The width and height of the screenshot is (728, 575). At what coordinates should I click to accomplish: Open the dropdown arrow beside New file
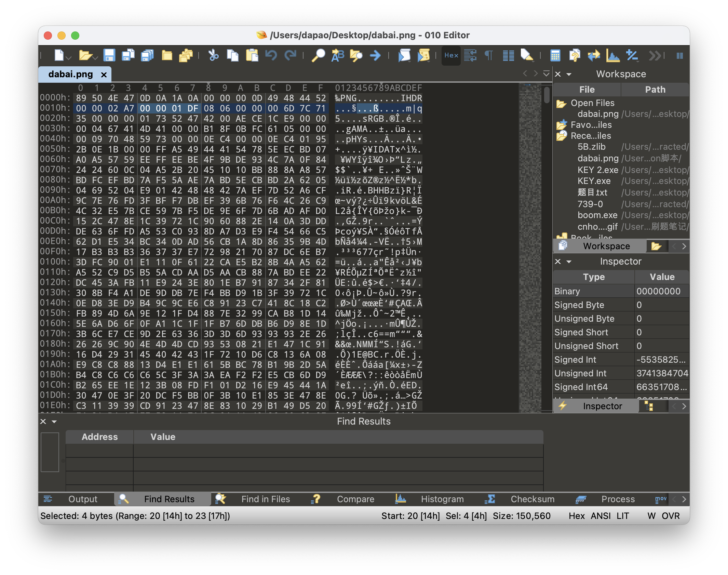(69, 58)
